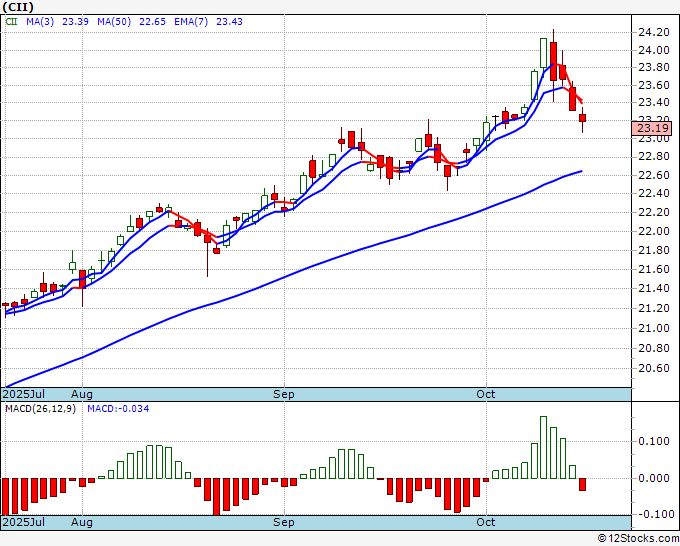Select the MA(3) value 23.39

pyautogui.click(x=75, y=22)
